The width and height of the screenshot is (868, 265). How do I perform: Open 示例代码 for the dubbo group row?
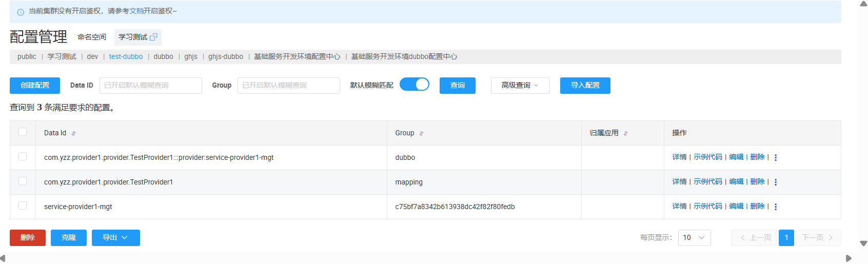pos(708,157)
